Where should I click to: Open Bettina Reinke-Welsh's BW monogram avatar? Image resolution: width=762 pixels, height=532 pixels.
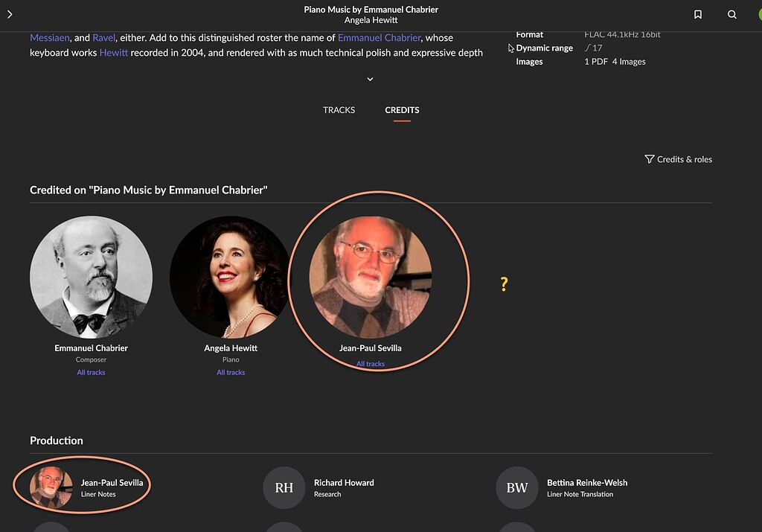click(x=516, y=488)
